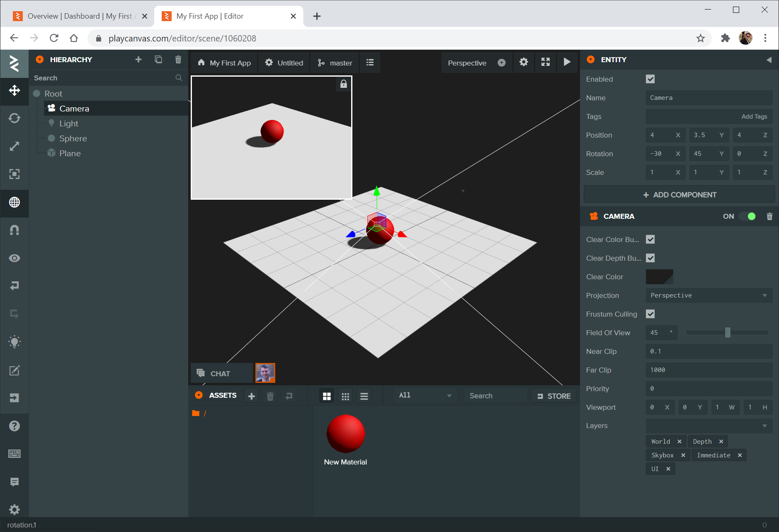Open the Help question mark icon
The height and width of the screenshot is (532, 779).
pyautogui.click(x=14, y=426)
